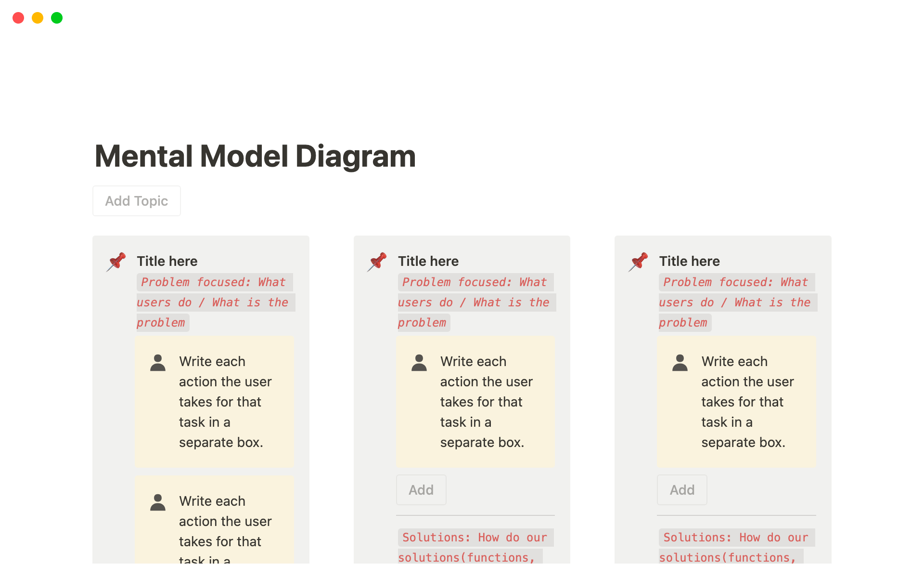Click the person icon in the left column's top callout
924x578 pixels.
pos(158,363)
